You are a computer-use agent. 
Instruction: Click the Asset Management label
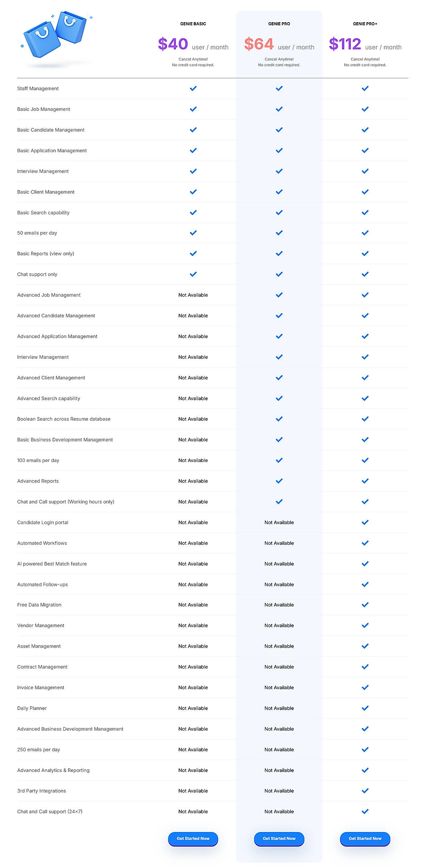click(x=39, y=646)
